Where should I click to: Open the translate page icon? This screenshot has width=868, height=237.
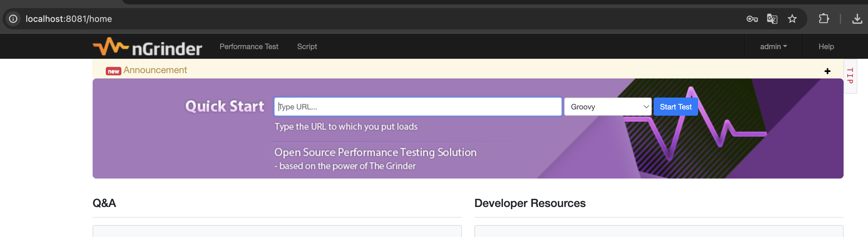tap(772, 19)
